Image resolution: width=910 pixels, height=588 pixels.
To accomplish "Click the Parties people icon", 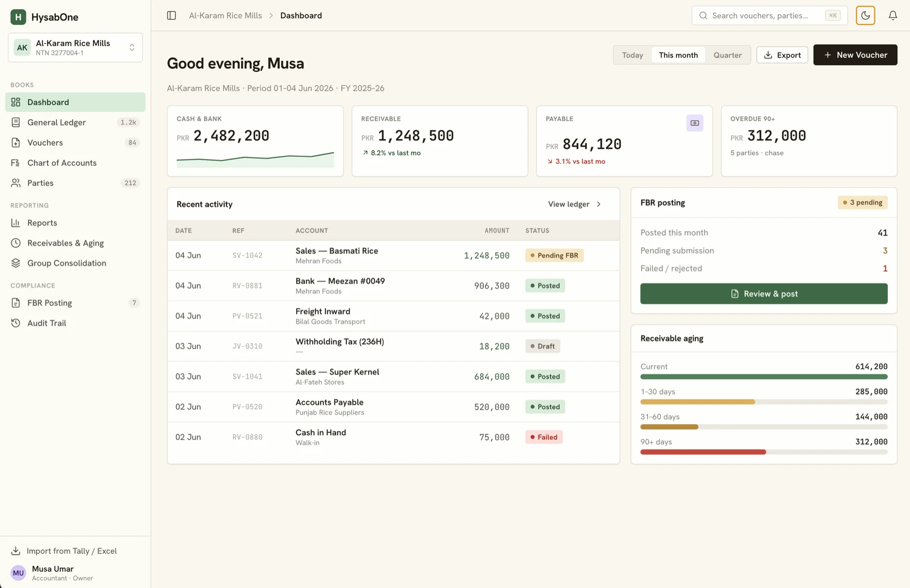I will [16, 183].
